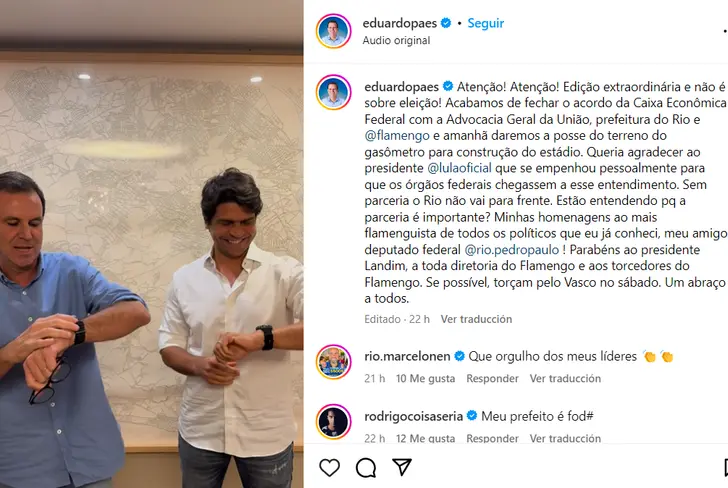Screen dimensions: 728x488
Task: Open the Audio original link
Action: pos(396,40)
